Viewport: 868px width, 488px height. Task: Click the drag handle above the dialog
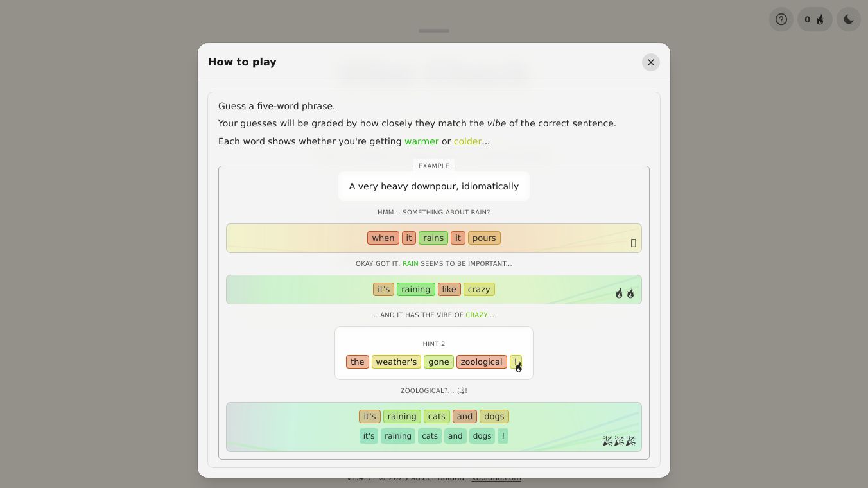coord(434,31)
